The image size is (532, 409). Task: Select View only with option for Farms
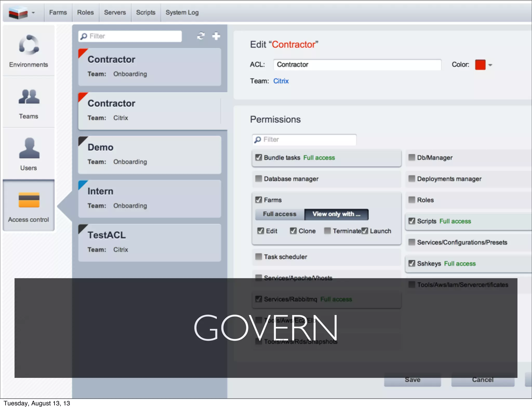point(336,214)
